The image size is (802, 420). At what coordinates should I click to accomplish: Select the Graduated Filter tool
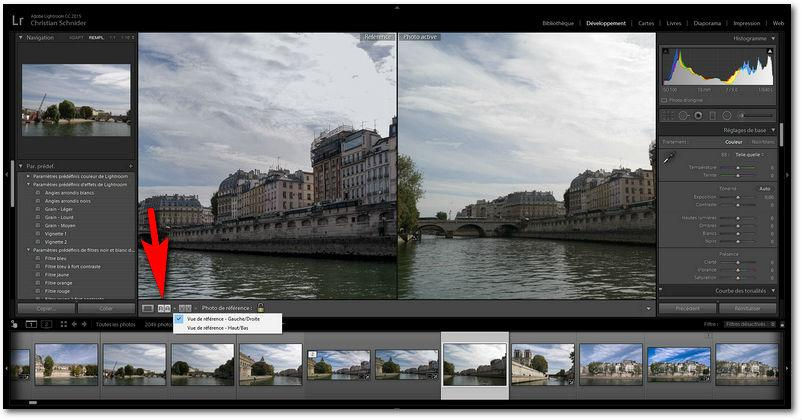712,116
